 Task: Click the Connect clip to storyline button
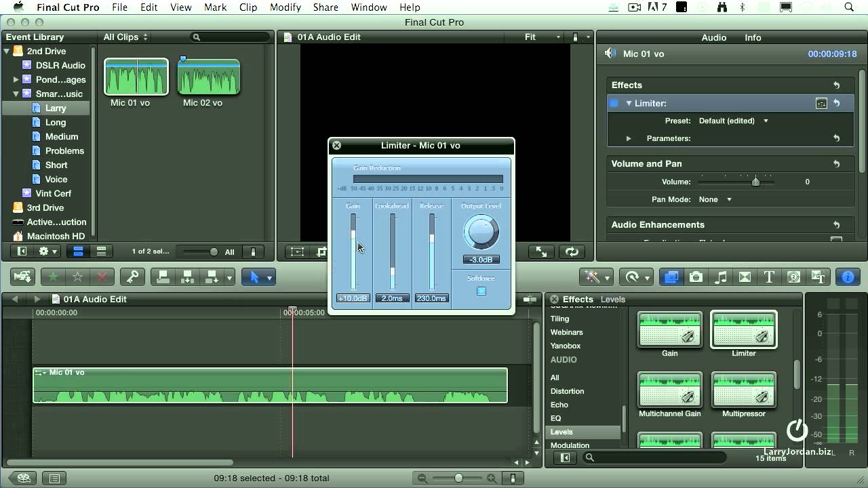coord(162,277)
